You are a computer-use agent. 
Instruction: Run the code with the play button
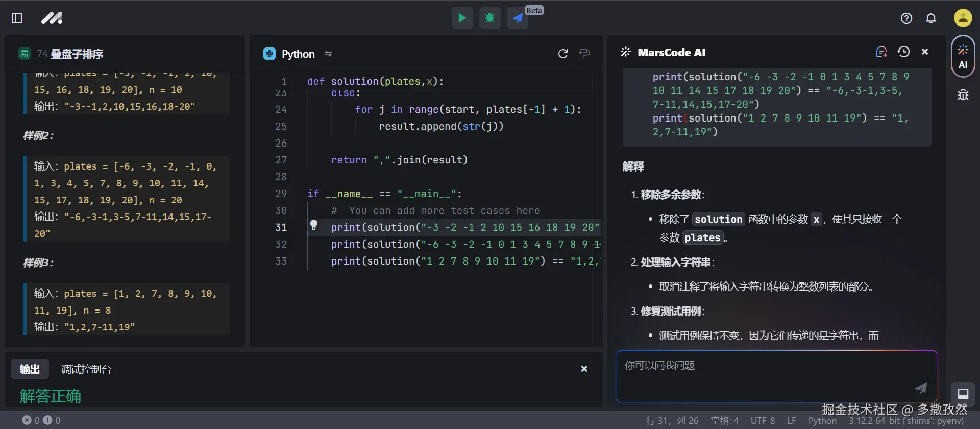pos(462,18)
